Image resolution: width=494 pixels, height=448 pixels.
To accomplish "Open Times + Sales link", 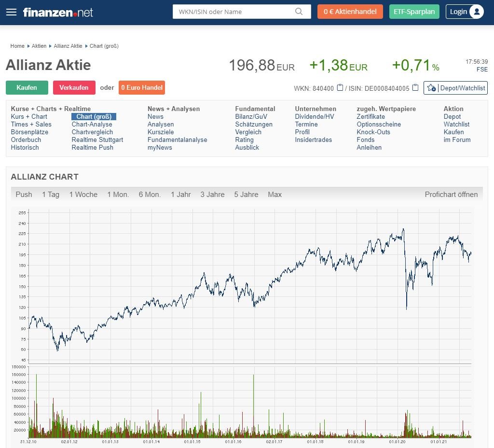I will (x=31, y=124).
